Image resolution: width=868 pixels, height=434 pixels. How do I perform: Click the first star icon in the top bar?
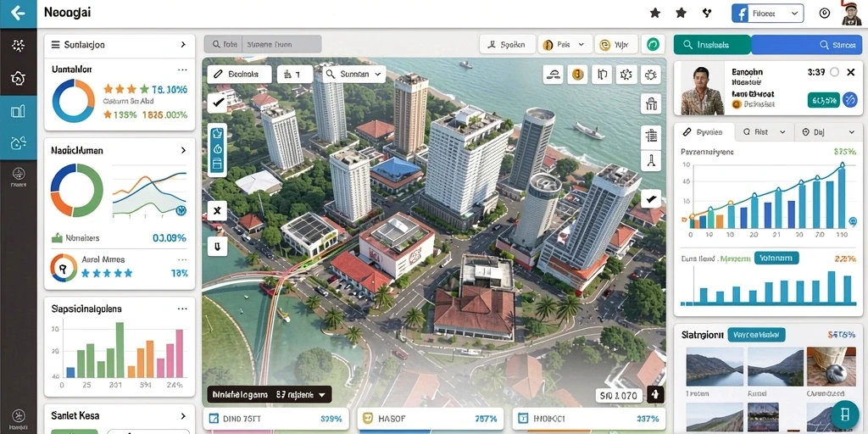(655, 13)
